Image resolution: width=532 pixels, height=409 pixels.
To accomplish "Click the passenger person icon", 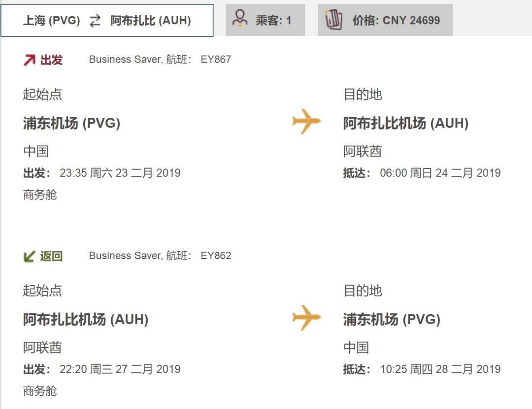I will [x=240, y=19].
